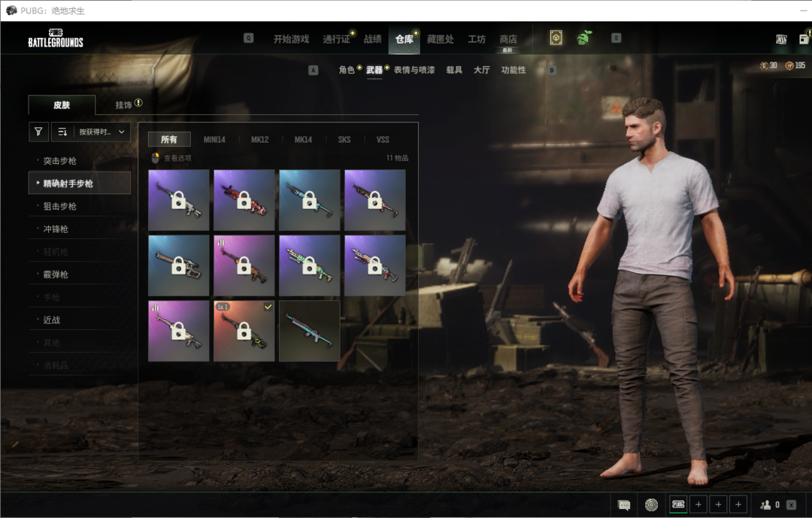Open the green sprout helmet icon
Screen dimensions: 812x518
pyautogui.click(x=584, y=38)
